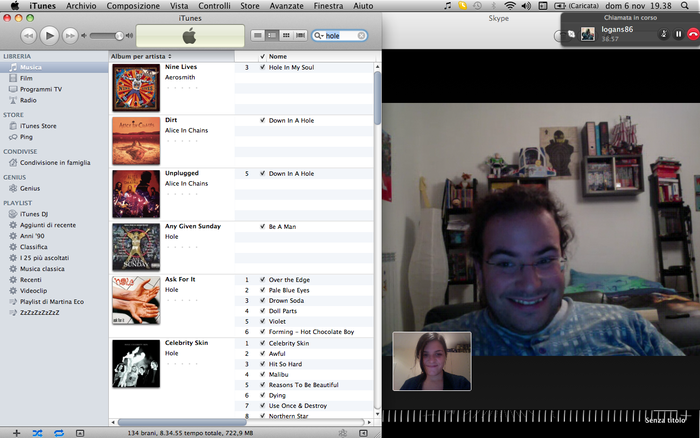Open the search magnifier options dropdown

click(x=319, y=36)
